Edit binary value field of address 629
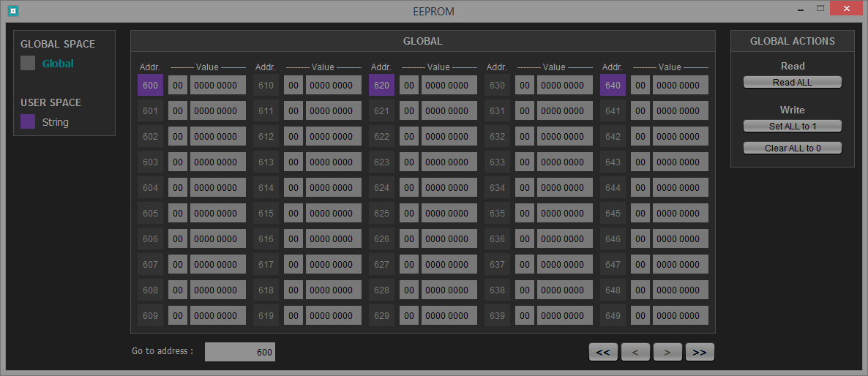The width and height of the screenshot is (868, 376). tap(449, 315)
